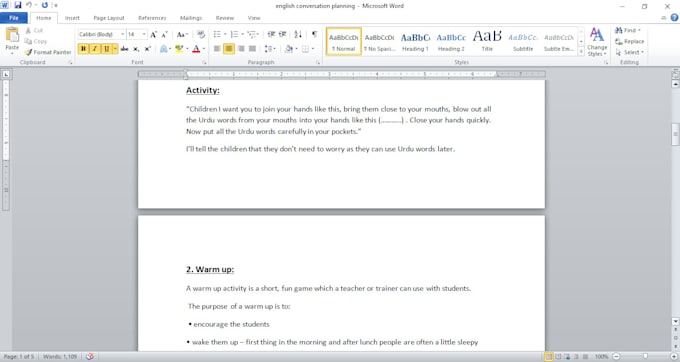Open the References tab
This screenshot has width=680, height=362.
coord(152,18)
